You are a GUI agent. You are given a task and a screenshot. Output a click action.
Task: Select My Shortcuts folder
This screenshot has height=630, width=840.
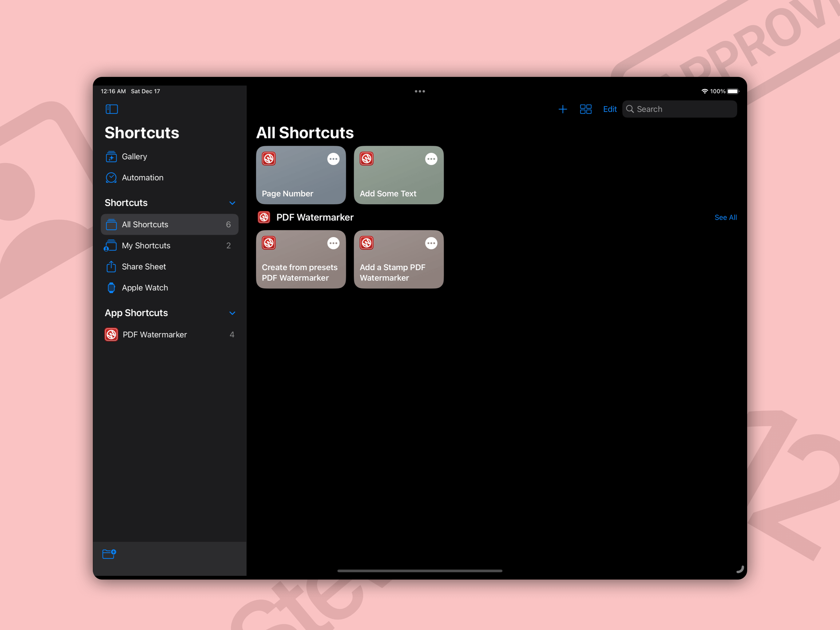tap(169, 245)
